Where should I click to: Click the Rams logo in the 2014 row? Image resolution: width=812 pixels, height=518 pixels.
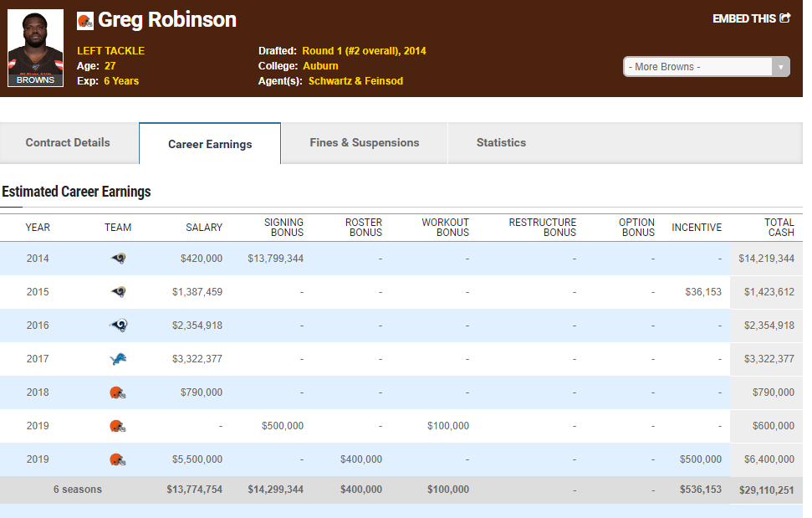pos(118,259)
